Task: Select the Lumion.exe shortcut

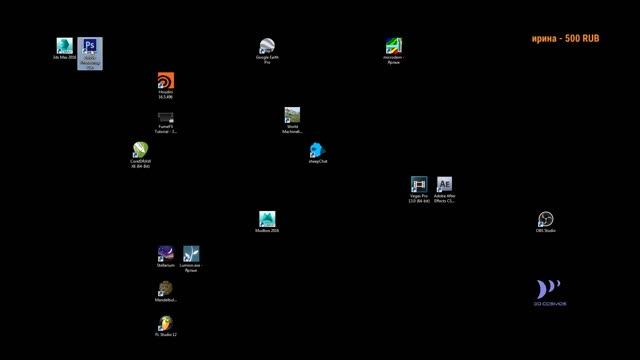Action: coord(191,259)
